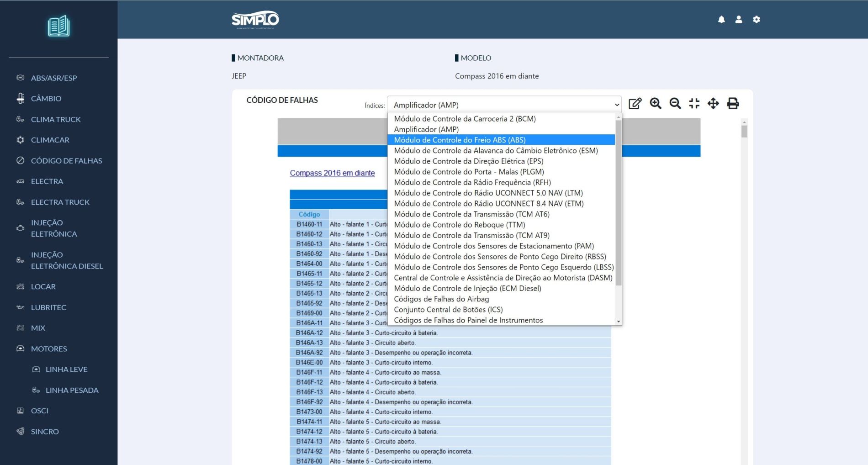Open the notifications bell
This screenshot has height=465, width=868.
[721, 20]
